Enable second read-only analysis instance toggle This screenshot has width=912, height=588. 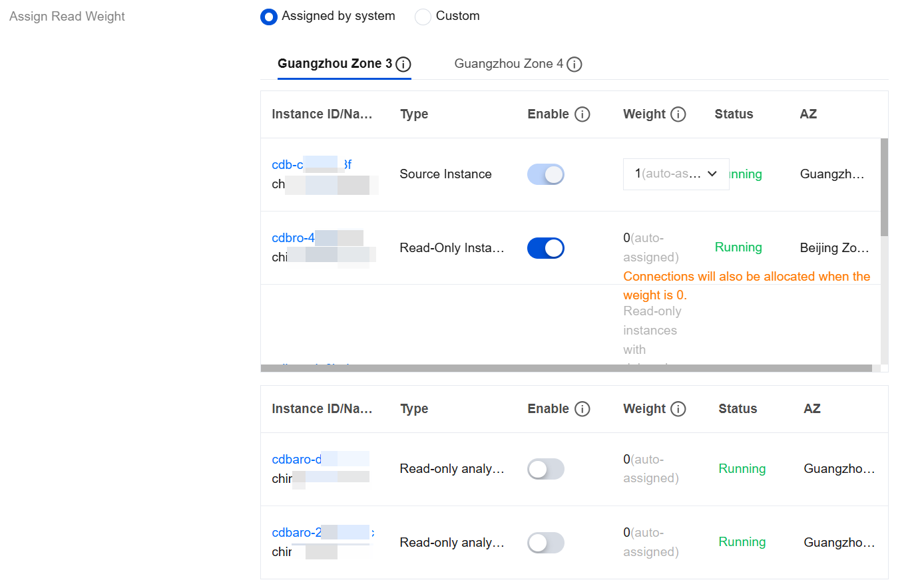(x=545, y=543)
